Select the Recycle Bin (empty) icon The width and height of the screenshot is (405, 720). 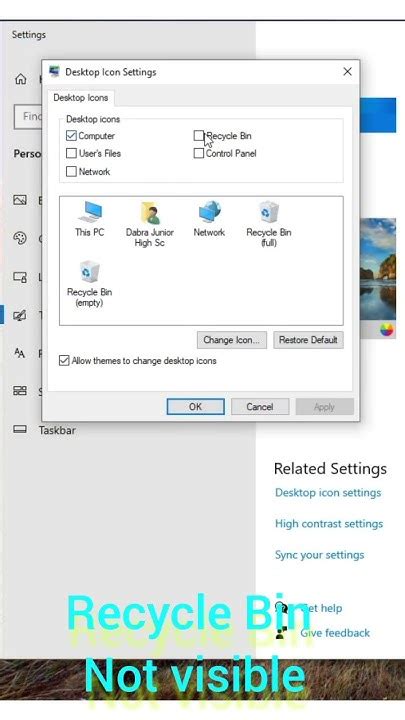point(90,284)
